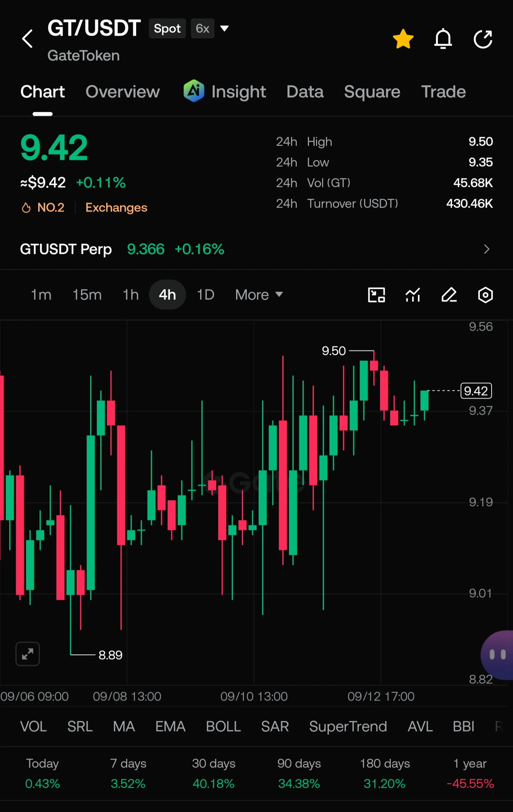
Task: Tap the flame NO.2 ranking icon
Action: pos(26,208)
